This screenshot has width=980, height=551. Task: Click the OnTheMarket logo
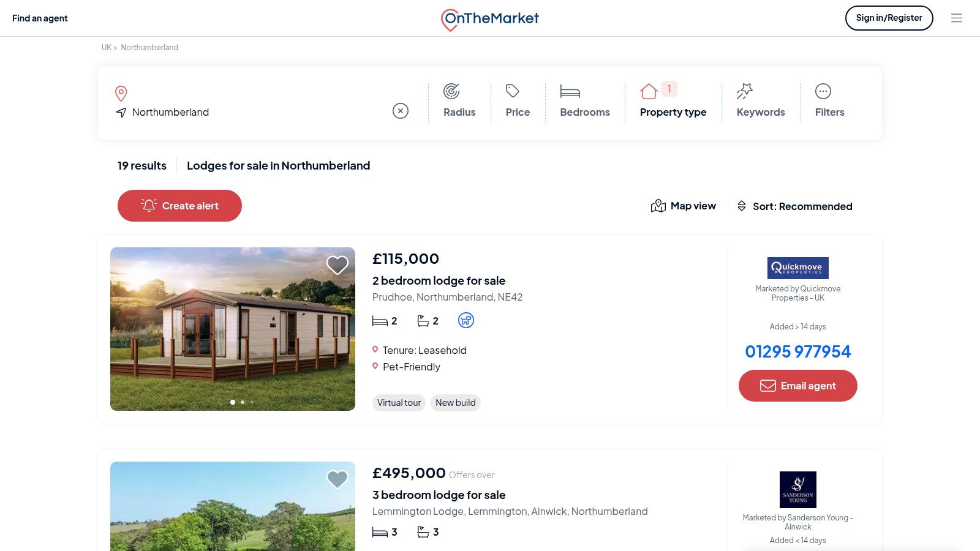[x=490, y=19]
